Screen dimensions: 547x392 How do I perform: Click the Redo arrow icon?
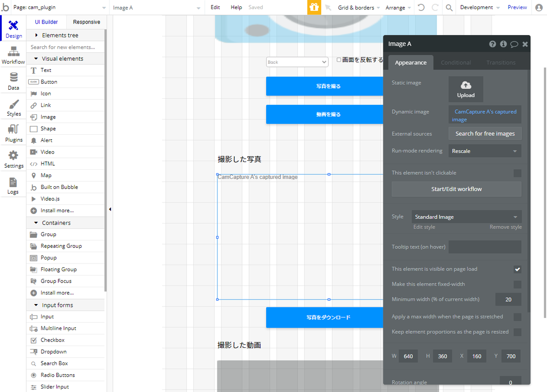pos(435,7)
